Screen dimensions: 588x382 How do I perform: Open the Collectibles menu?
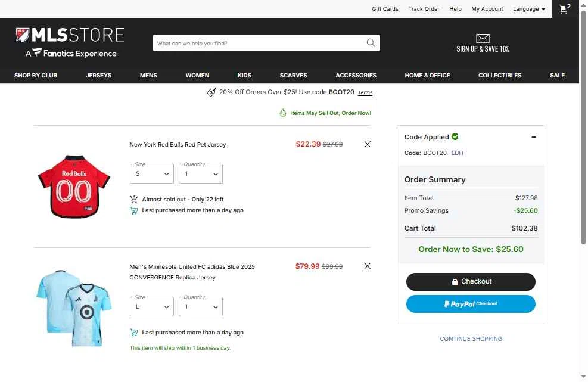(x=500, y=76)
